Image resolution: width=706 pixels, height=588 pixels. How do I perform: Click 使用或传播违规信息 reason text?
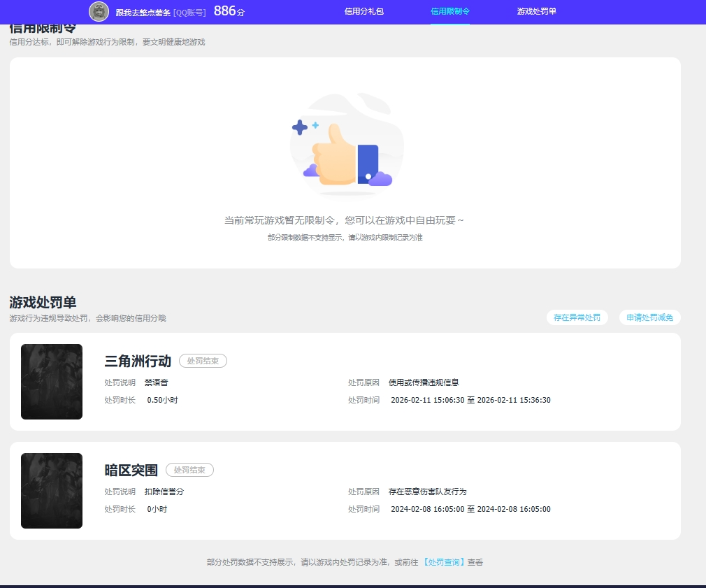click(424, 382)
